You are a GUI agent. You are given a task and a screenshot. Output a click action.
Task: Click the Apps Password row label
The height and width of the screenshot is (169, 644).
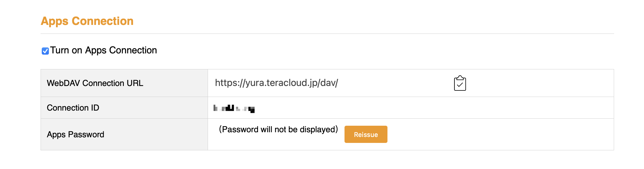[x=75, y=135]
